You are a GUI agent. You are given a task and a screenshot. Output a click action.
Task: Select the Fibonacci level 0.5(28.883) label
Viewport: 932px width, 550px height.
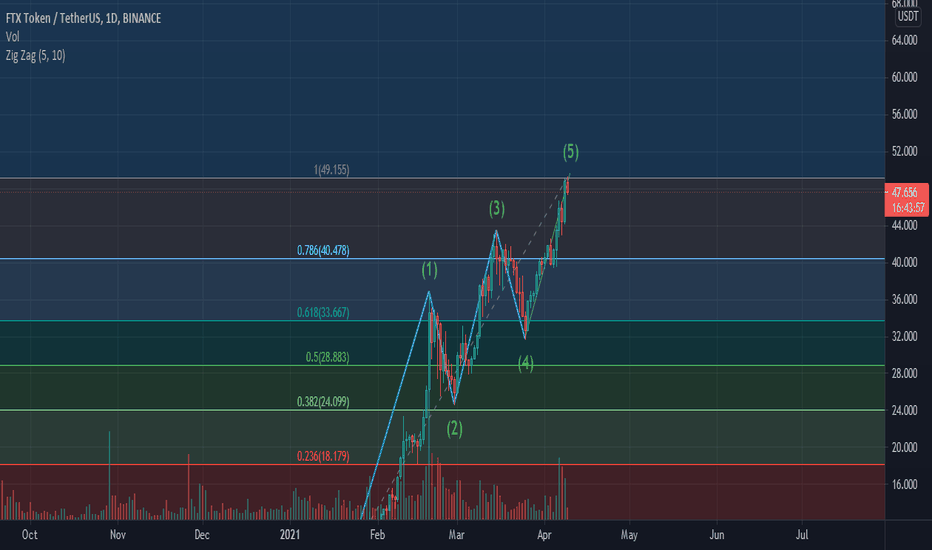(x=328, y=357)
